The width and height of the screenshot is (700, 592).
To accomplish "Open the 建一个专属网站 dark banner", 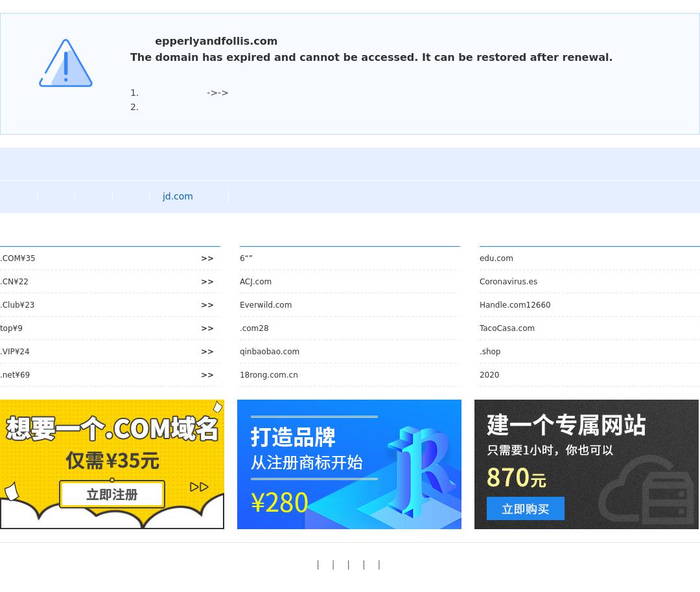I will [586, 464].
